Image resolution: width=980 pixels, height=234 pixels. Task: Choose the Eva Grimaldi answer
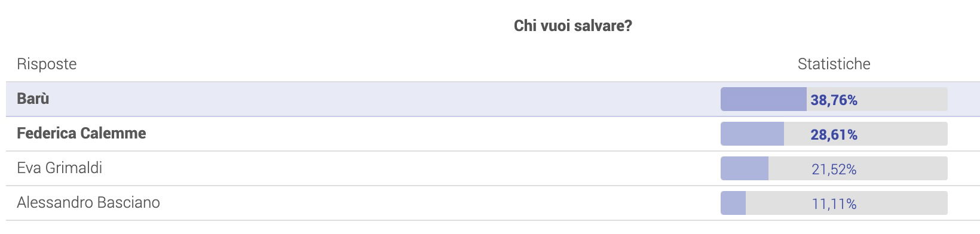tap(493, 168)
